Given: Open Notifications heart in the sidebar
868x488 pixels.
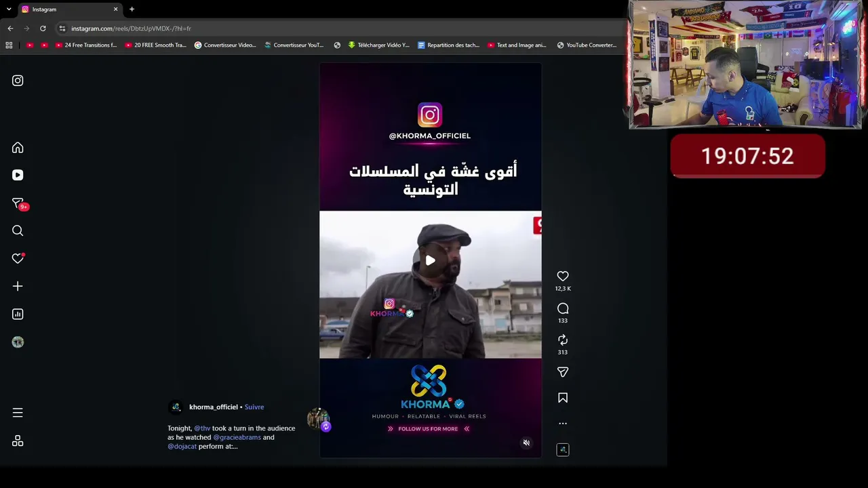Looking at the screenshot, I should click(18, 258).
